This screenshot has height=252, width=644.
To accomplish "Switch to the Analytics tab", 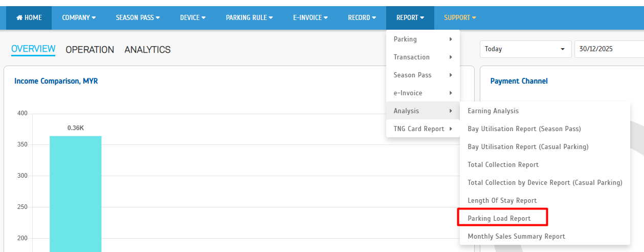I will pyautogui.click(x=147, y=50).
